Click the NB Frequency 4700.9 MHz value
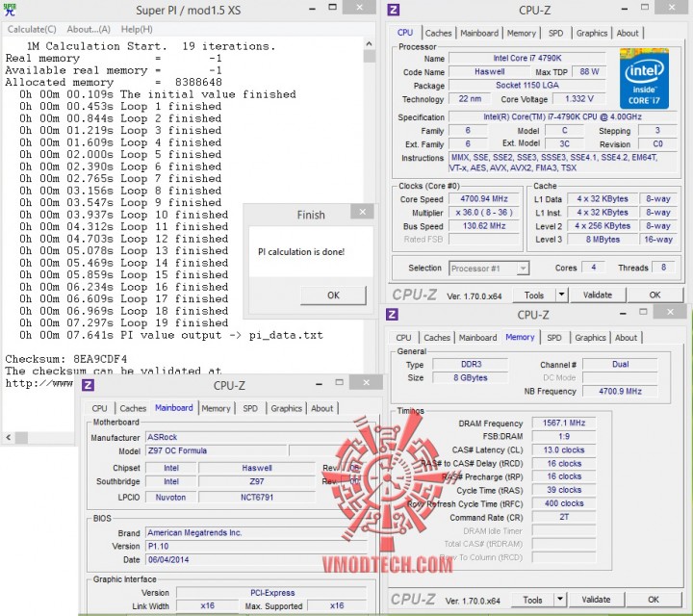Image resolution: width=693 pixels, height=616 pixels. pyautogui.click(x=620, y=391)
